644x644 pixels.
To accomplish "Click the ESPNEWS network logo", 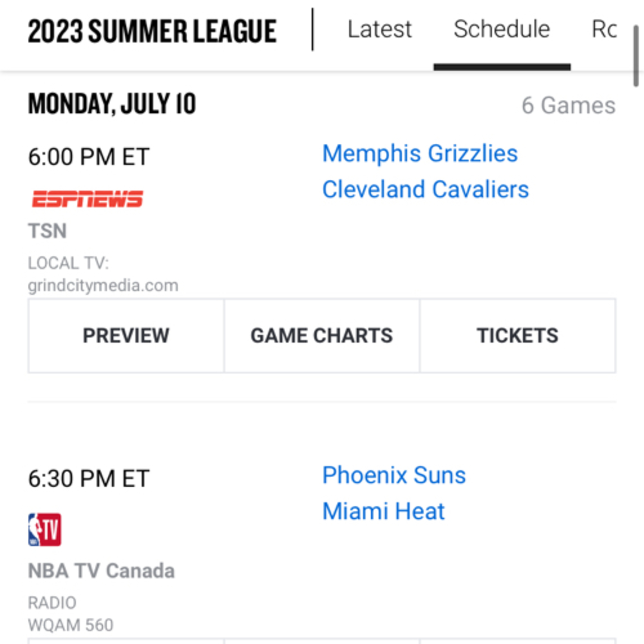I will pos(87,199).
